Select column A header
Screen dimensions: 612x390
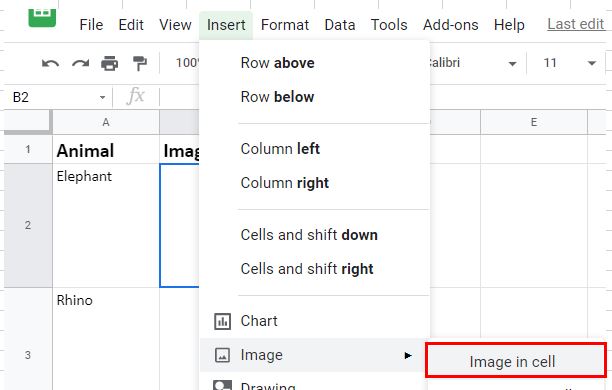(x=106, y=123)
